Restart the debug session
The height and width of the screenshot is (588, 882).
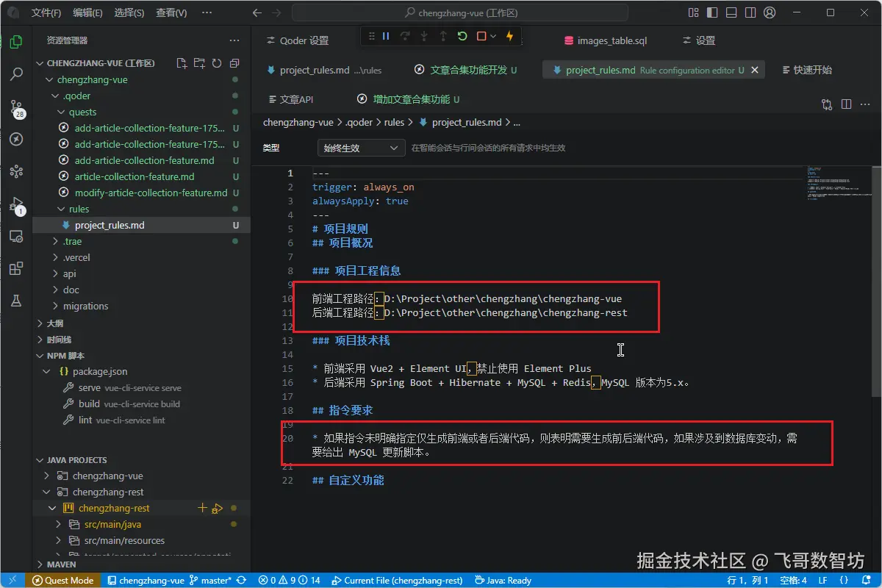tap(462, 36)
